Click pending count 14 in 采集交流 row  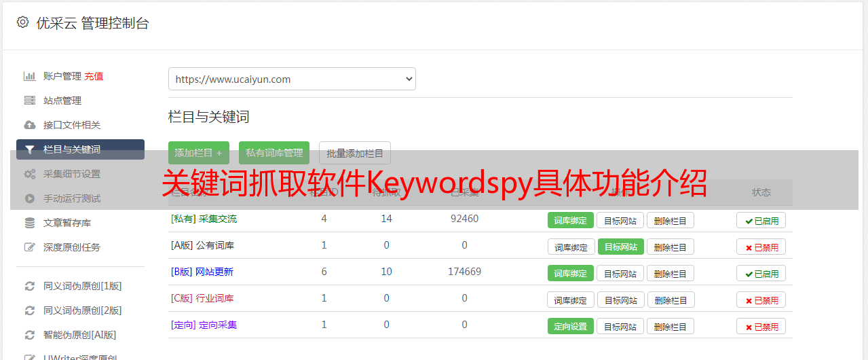[x=386, y=219]
